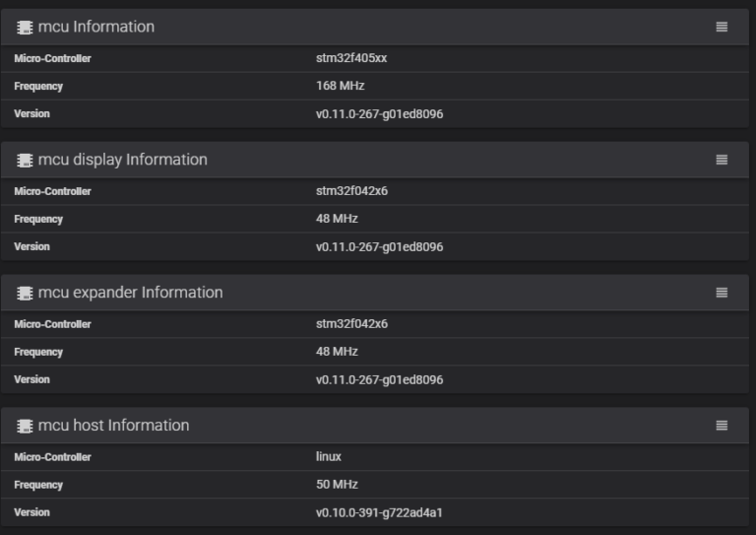Click the 168 MHz frequency value
Screen dimensions: 756x535
point(340,86)
